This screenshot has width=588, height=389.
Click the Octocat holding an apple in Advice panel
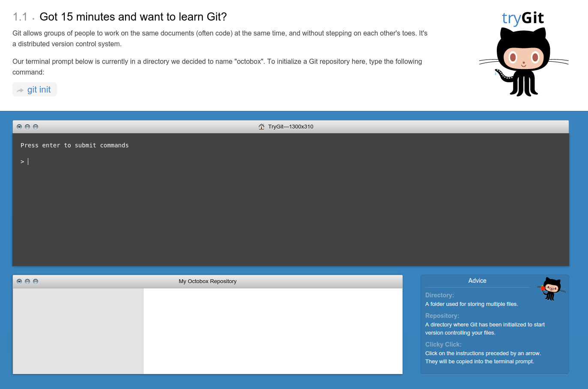pos(552,289)
